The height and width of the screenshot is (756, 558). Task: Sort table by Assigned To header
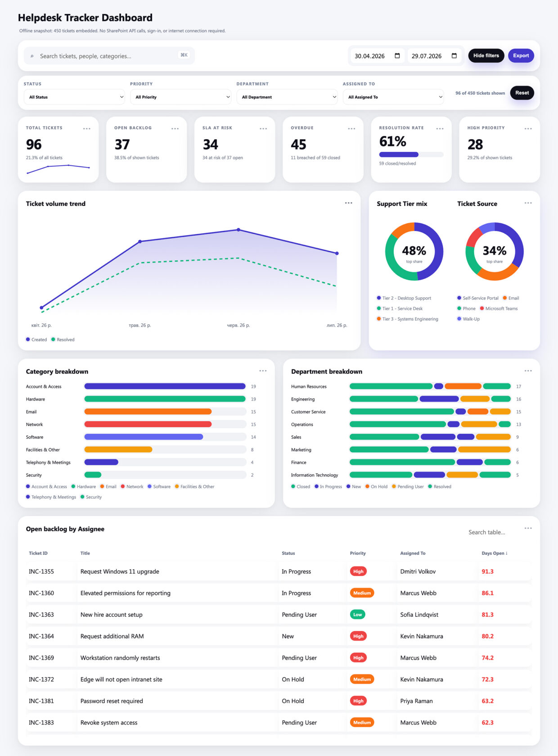(413, 553)
